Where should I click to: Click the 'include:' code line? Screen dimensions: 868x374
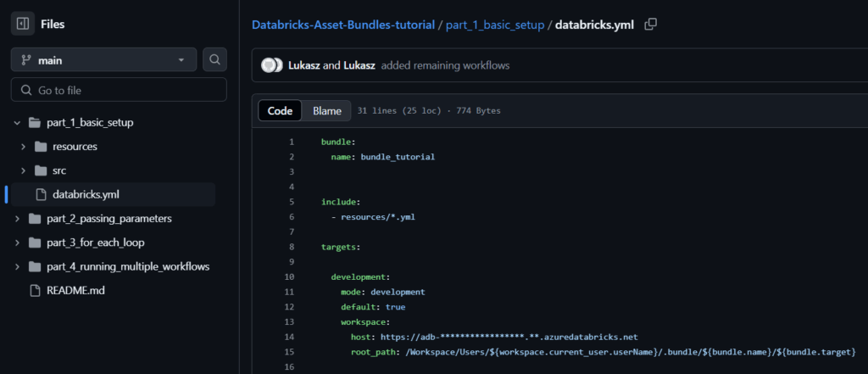click(340, 202)
